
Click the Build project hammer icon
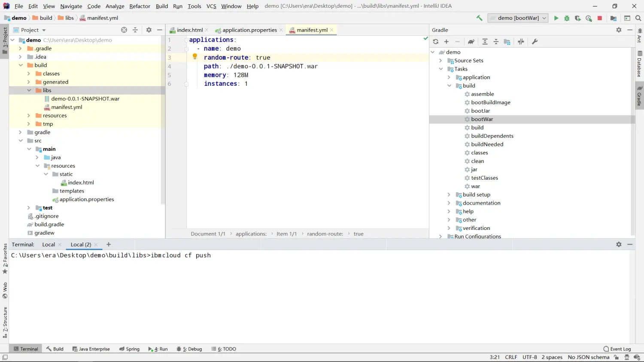(x=479, y=18)
